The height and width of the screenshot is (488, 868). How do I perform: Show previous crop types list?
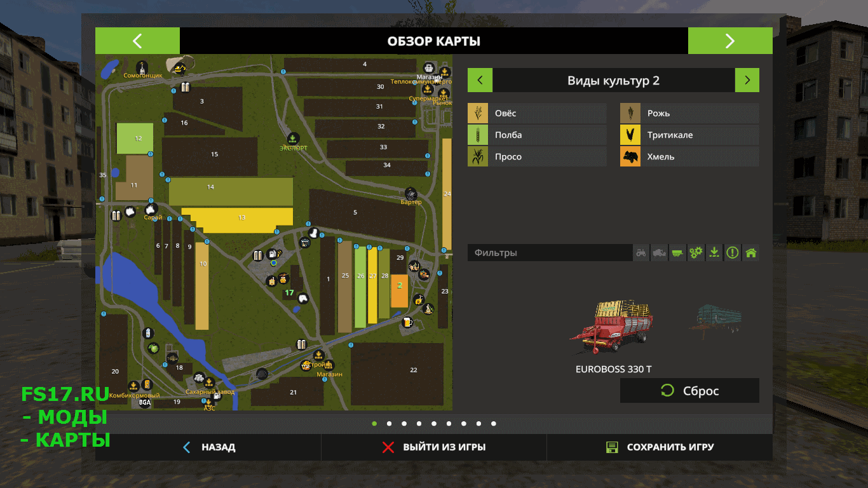(x=480, y=81)
